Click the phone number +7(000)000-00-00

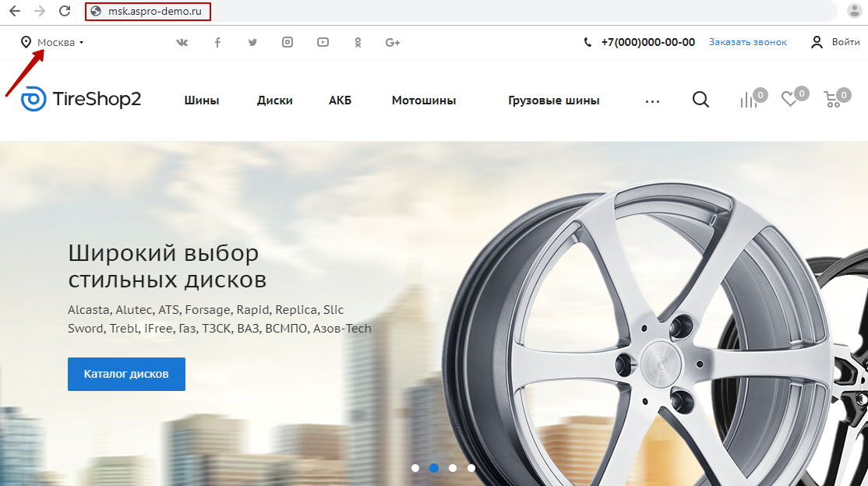pyautogui.click(x=647, y=42)
